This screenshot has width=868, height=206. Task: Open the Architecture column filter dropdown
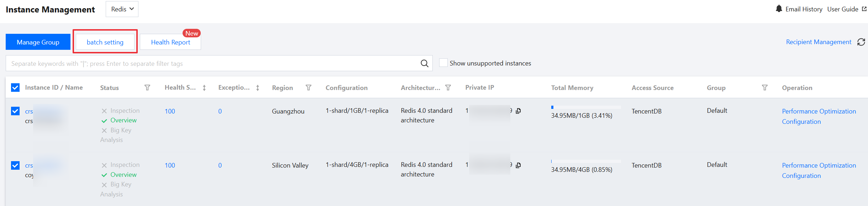[x=448, y=88]
